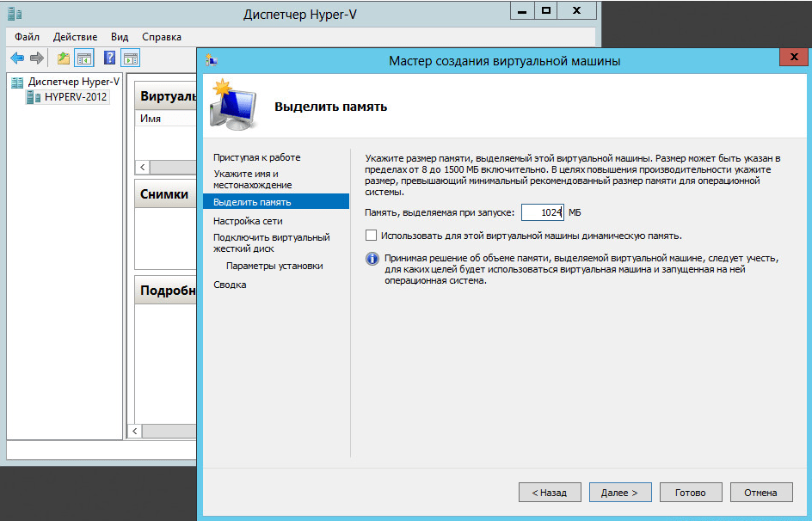The height and width of the screenshot is (521, 812).
Task: Open the Вид menu
Action: pos(120,37)
